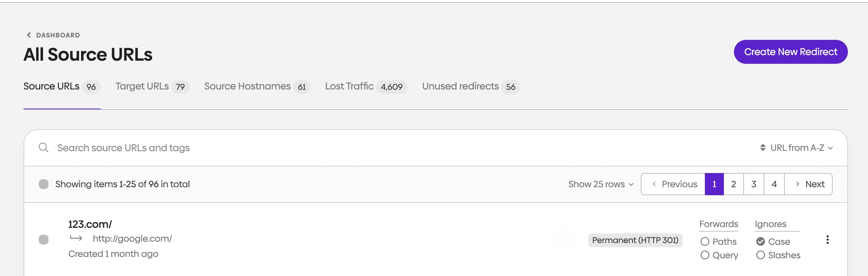
Task: Click the search magnifying glass icon
Action: click(x=44, y=147)
